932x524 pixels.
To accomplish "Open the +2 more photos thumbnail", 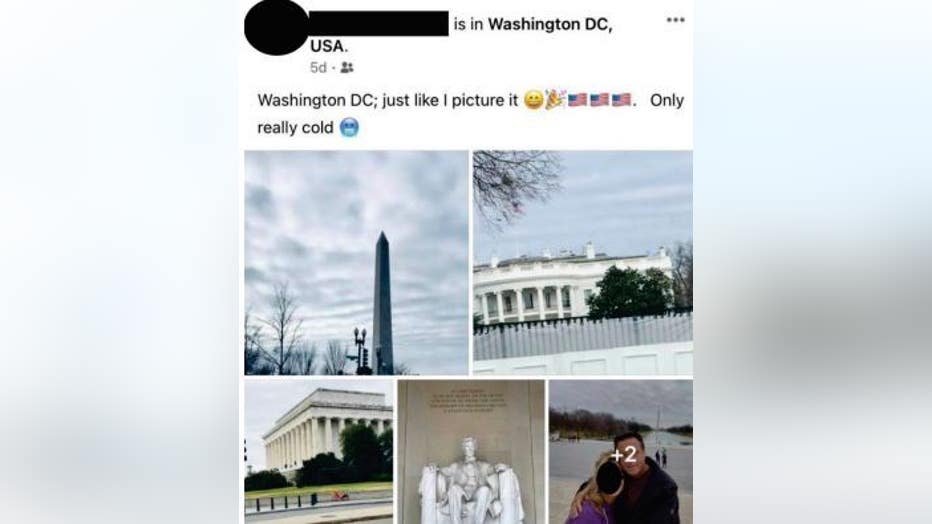I will 621,452.
